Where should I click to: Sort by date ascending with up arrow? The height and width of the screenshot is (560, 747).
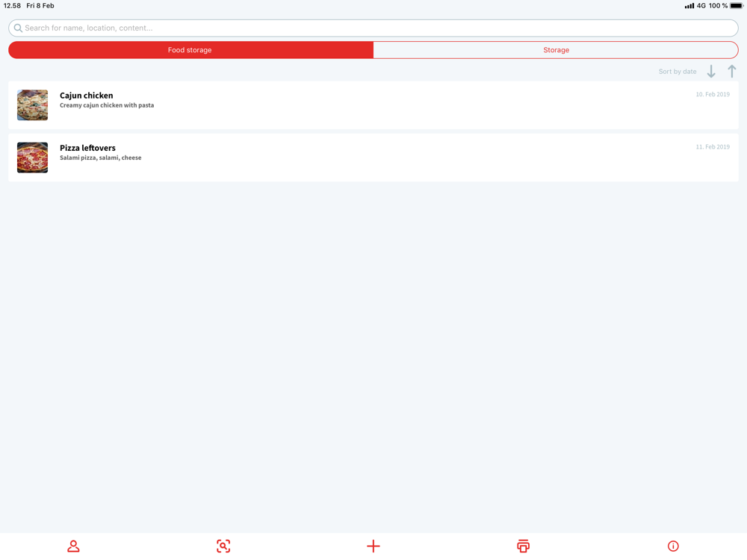point(732,72)
